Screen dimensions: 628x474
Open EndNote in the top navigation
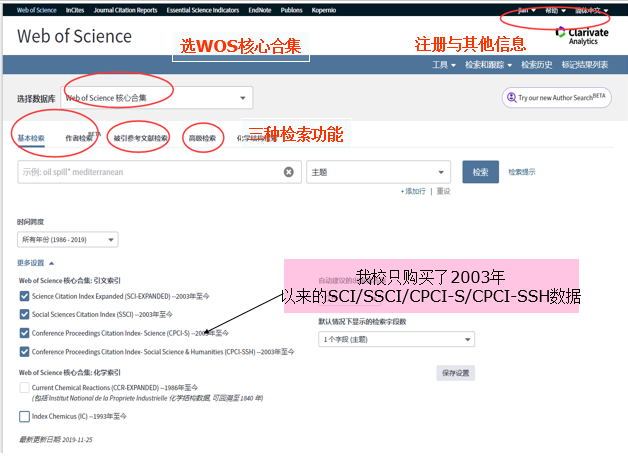coord(260,10)
